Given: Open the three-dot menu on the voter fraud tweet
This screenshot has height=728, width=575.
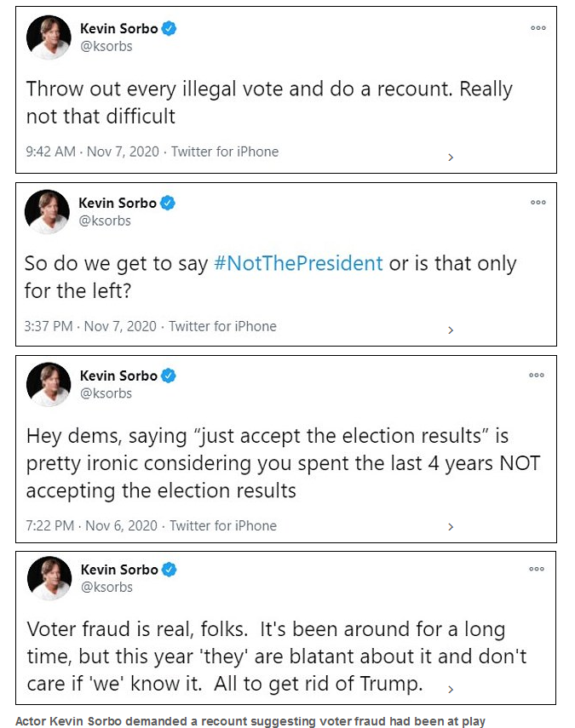Looking at the screenshot, I should 538,569.
